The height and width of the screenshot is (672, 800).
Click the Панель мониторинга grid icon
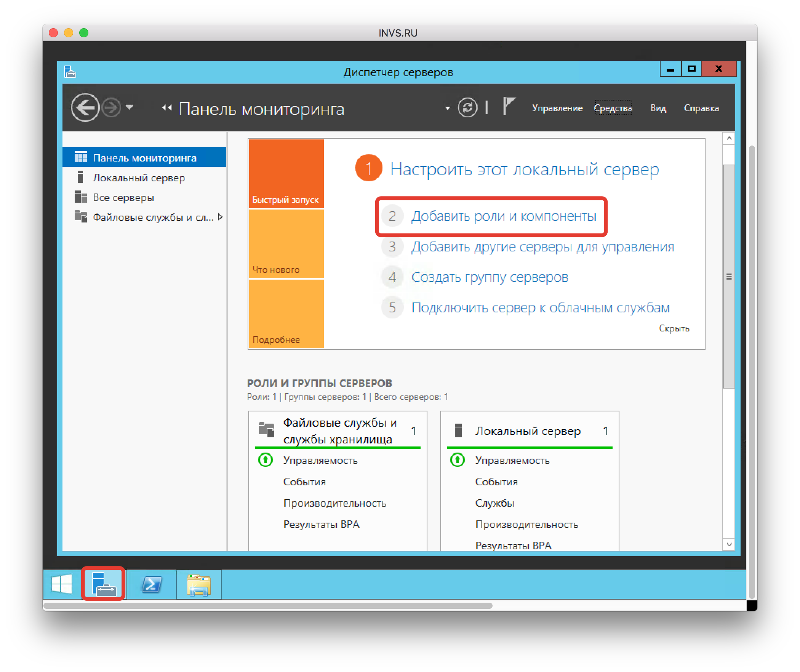(x=81, y=157)
